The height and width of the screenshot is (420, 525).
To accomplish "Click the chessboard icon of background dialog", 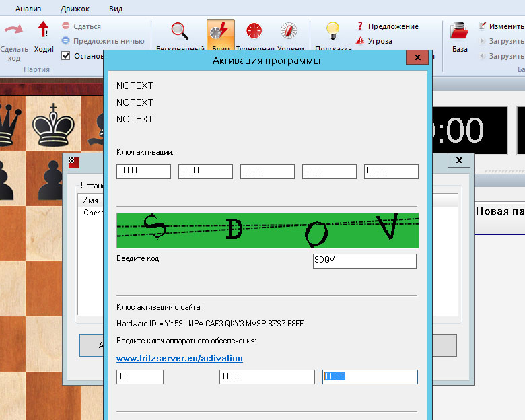I will (x=74, y=162).
